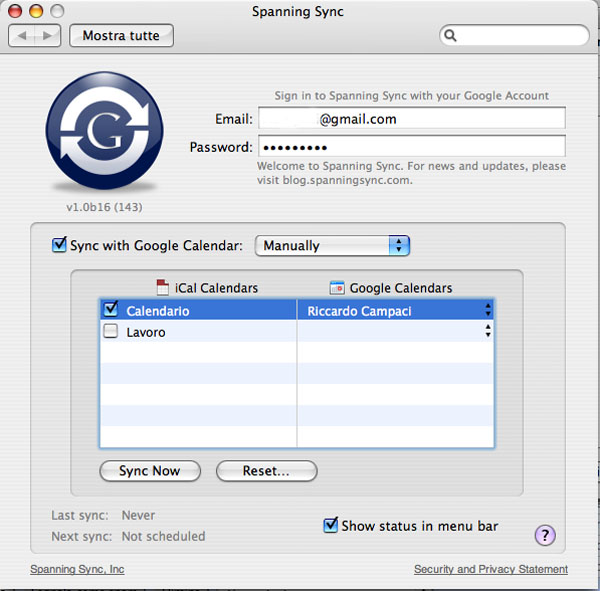Viewport: 600px width, 591px height.
Task: Focus the Email input field
Action: (412, 118)
